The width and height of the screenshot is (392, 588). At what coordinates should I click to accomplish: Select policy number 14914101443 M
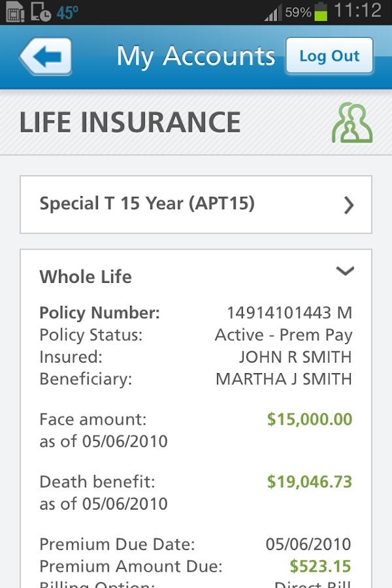(289, 313)
